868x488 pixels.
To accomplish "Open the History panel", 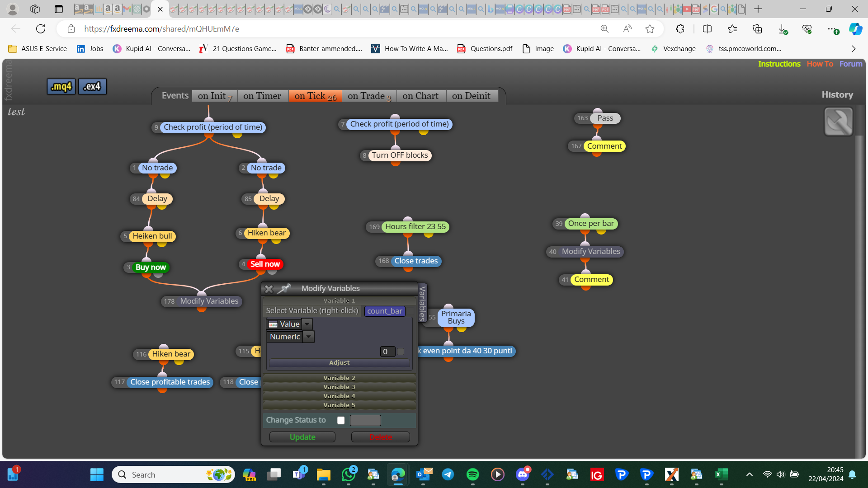I will tap(837, 95).
